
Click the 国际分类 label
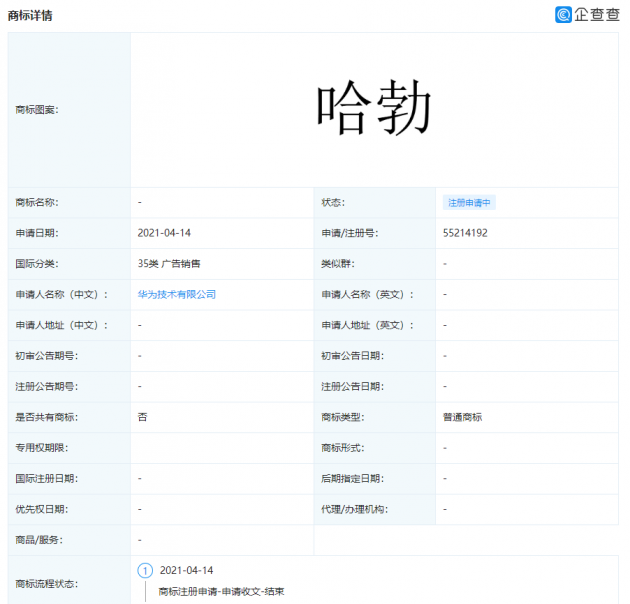[37, 264]
